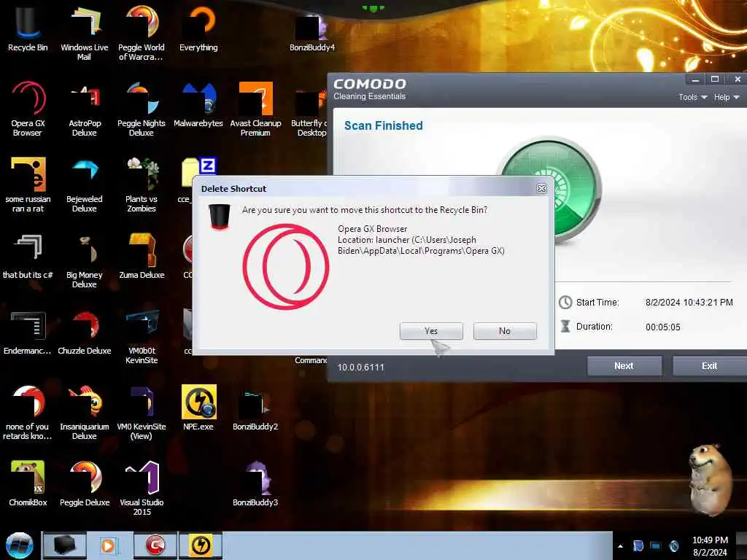Viewport: 747px width, 560px height.
Task: Click the Comodo taskbar button
Action: point(155,545)
